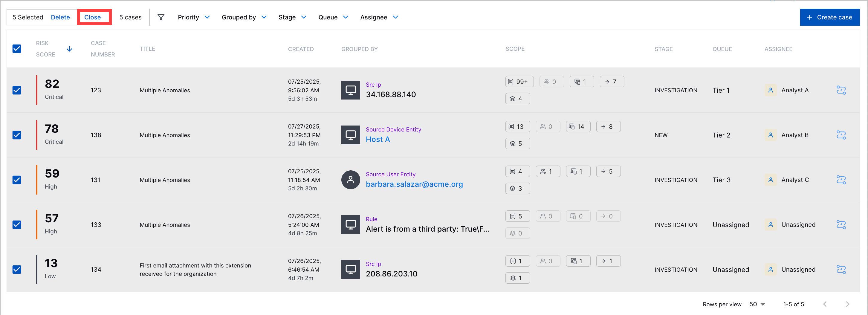Click the users 1 scope badge in case 131
The height and width of the screenshot is (315, 868).
(x=548, y=172)
